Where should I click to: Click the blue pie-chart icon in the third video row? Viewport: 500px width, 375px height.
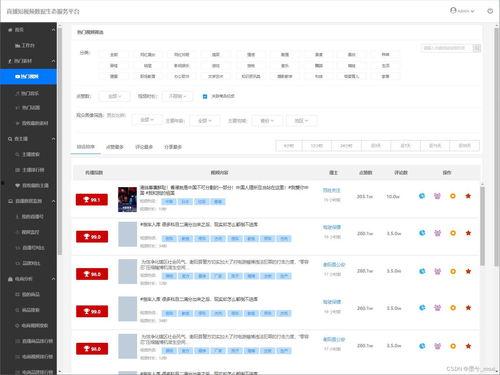click(x=422, y=271)
